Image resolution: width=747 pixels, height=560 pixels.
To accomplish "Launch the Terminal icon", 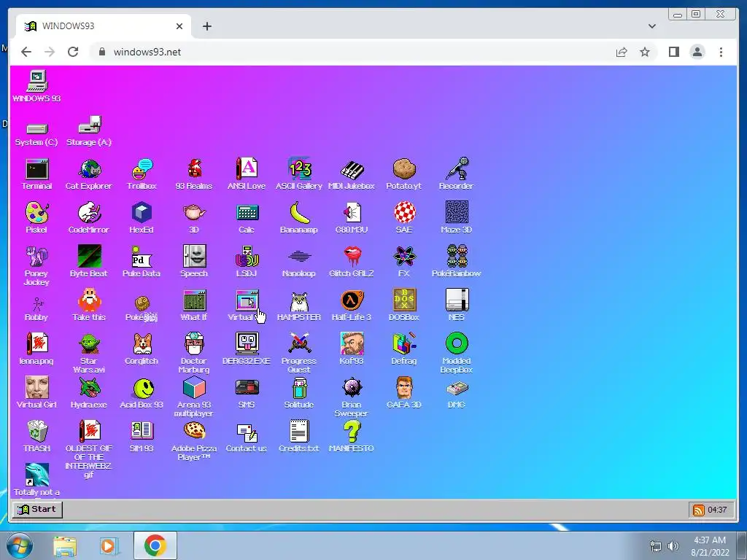I will pyautogui.click(x=37, y=169).
